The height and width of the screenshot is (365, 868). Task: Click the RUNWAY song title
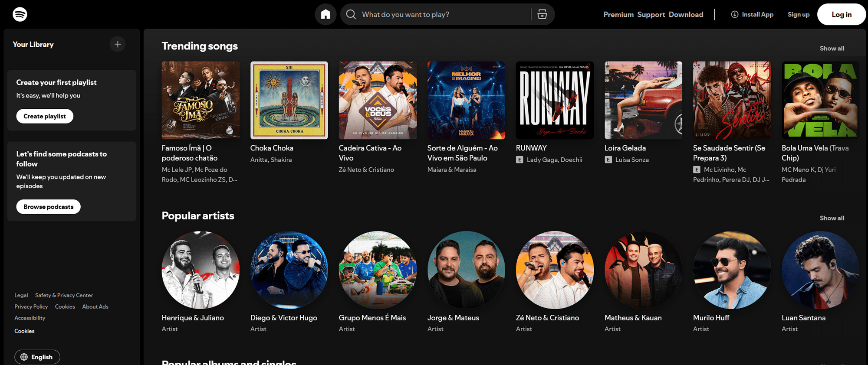(x=531, y=148)
